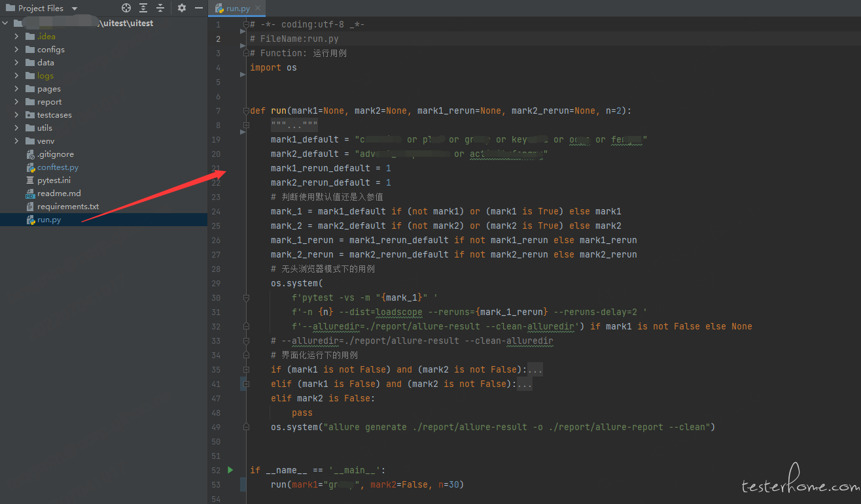Viewport: 861px width, 504px height.
Task: Expand the folded if block at line 35
Action: 246,369
